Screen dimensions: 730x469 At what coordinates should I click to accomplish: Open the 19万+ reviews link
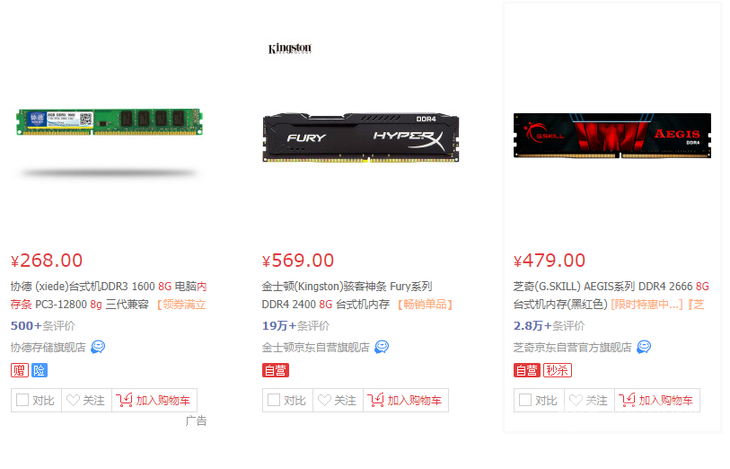(x=296, y=326)
